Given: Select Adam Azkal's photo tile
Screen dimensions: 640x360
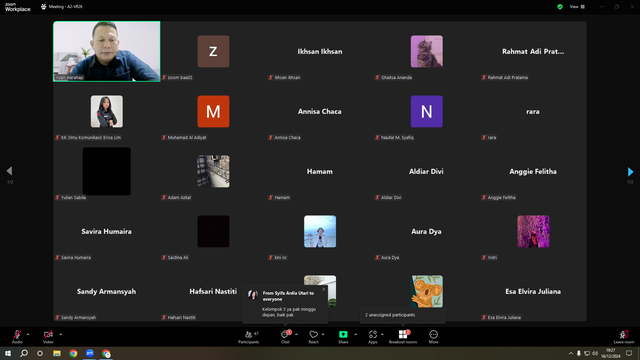Looking at the screenshot, I should pyautogui.click(x=213, y=171).
